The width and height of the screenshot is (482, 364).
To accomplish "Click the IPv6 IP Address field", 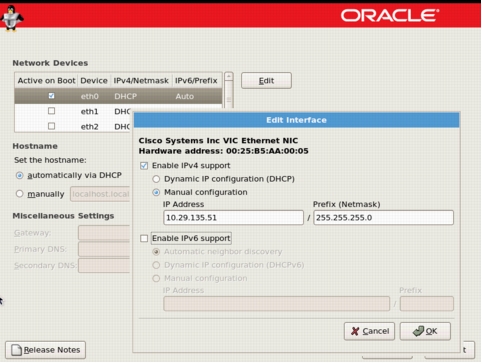I will click(x=276, y=304).
